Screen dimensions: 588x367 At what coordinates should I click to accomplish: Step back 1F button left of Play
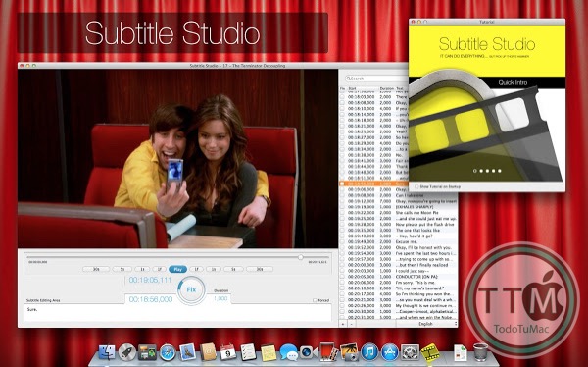159,269
